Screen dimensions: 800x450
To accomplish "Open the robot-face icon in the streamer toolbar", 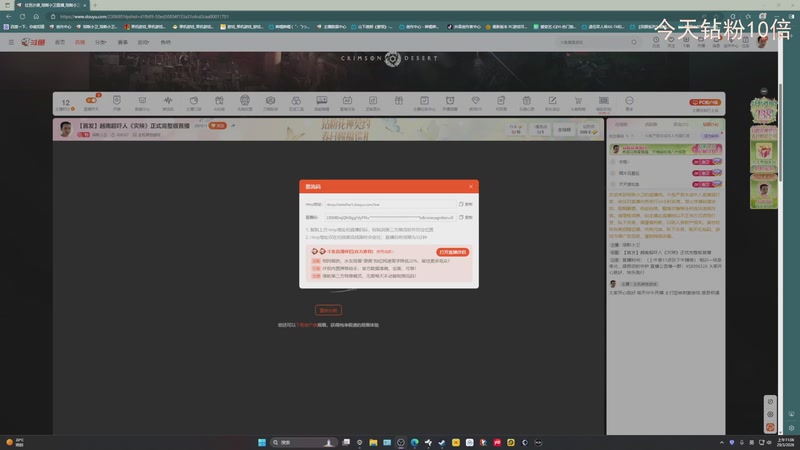I will click(x=245, y=100).
